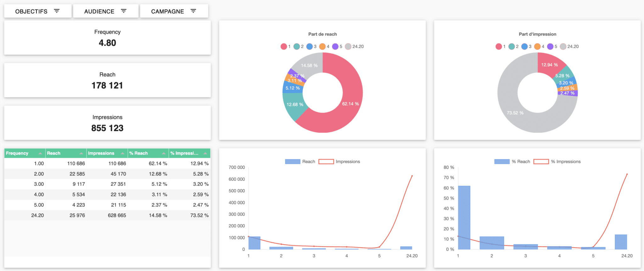
Task: Toggle series 2 in Part de reach legend
Action: 298,47
